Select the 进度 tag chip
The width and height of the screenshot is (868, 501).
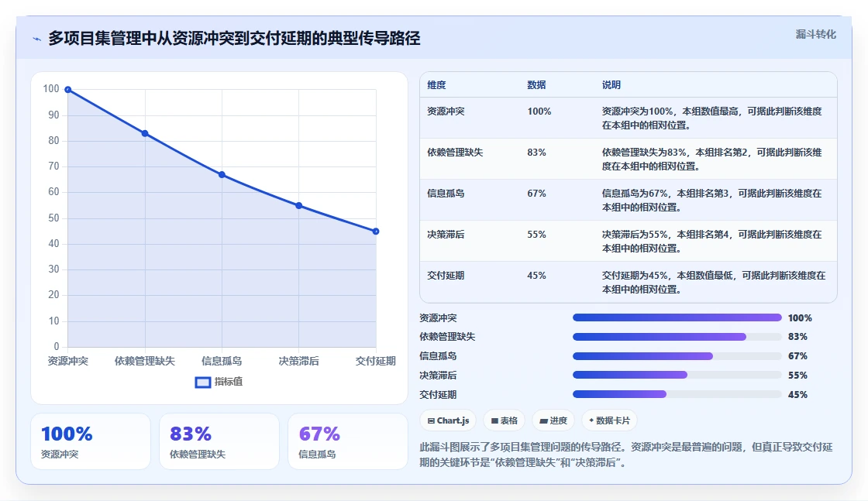click(x=553, y=420)
